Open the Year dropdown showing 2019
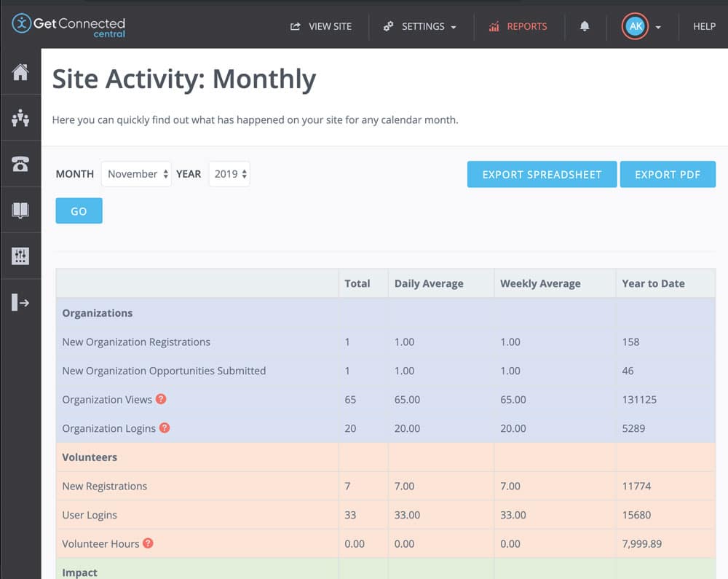728x579 pixels. 229,174
